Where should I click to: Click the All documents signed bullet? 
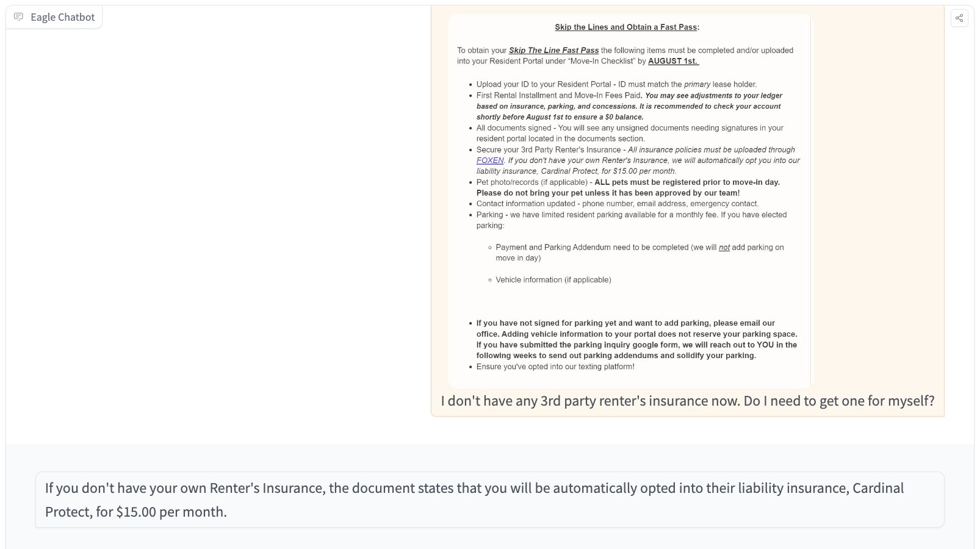click(x=629, y=128)
